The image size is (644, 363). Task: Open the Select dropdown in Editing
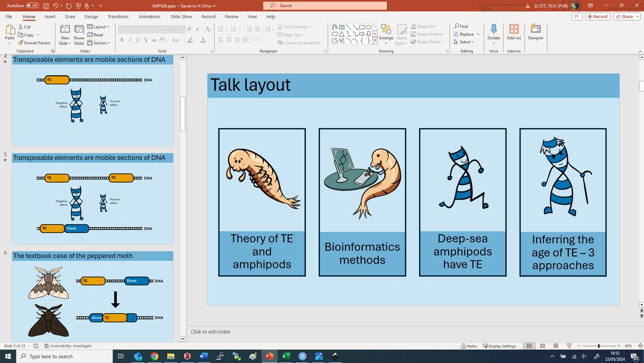[464, 42]
